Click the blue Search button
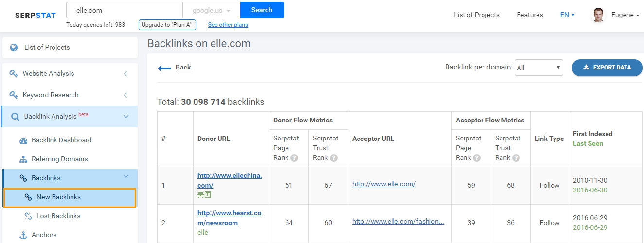The width and height of the screenshot is (644, 243). tap(262, 10)
